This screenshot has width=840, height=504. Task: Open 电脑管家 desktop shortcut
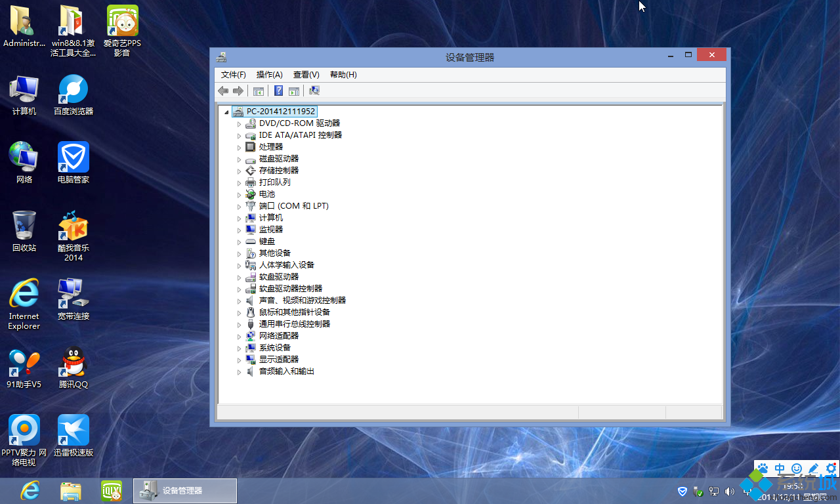73,163
